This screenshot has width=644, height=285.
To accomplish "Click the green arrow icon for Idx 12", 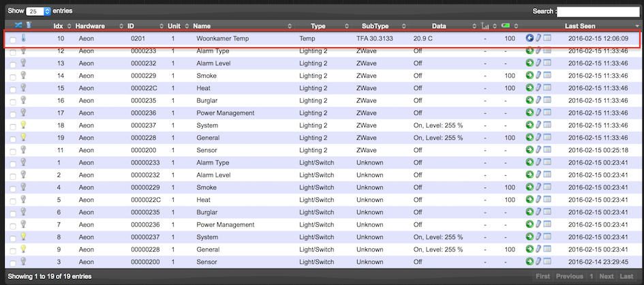I will pos(530,50).
